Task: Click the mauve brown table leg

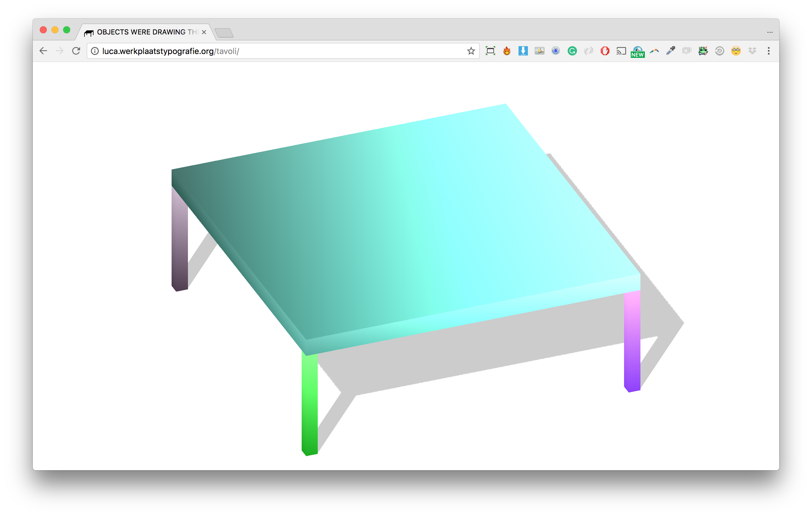Action: tap(180, 239)
